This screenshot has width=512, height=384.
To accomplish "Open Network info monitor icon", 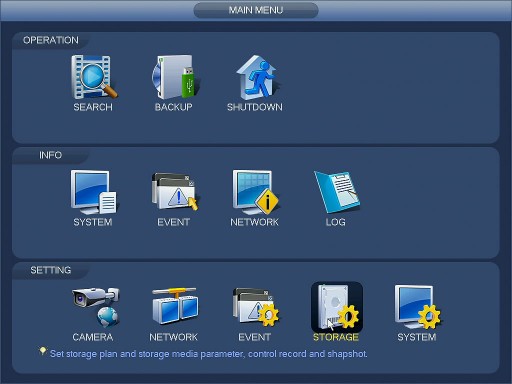I will click(x=256, y=192).
